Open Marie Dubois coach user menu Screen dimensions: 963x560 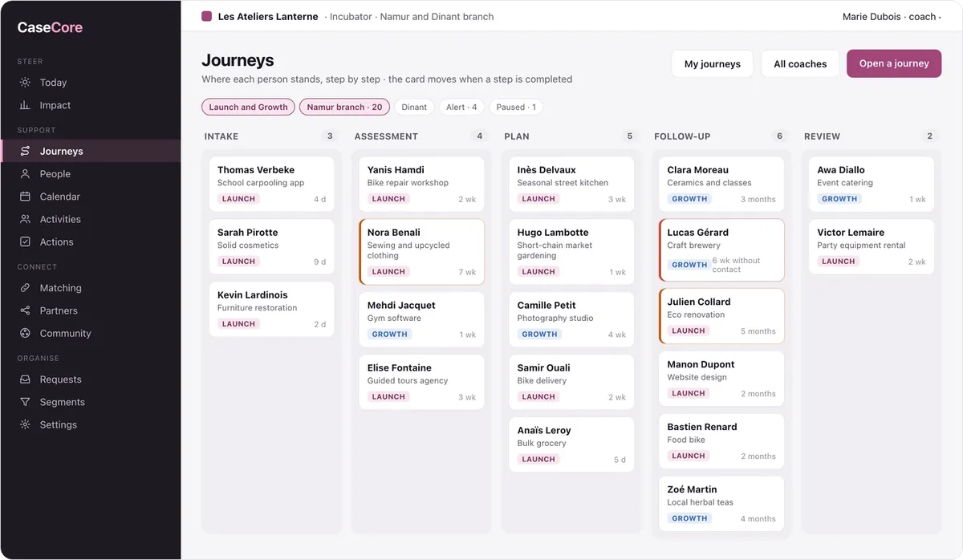[891, 16]
